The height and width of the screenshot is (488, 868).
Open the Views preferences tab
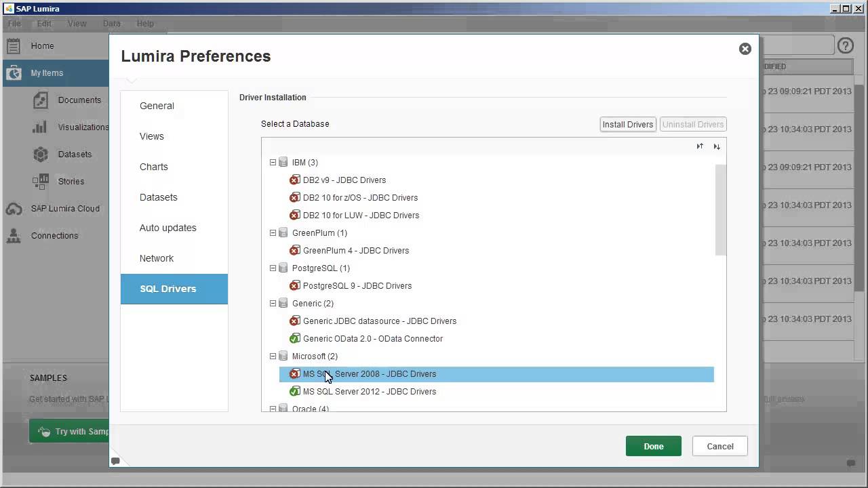point(174,136)
